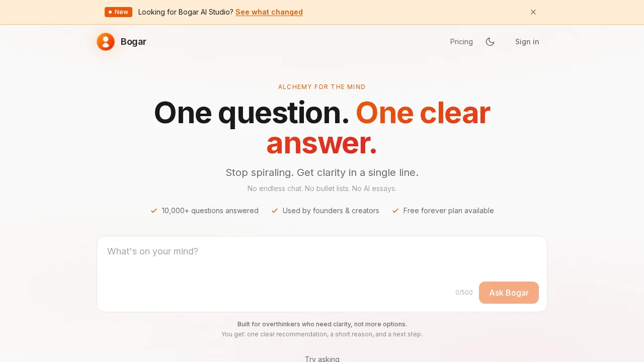Open the See what changed link
The height and width of the screenshot is (362, 644).
269,12
